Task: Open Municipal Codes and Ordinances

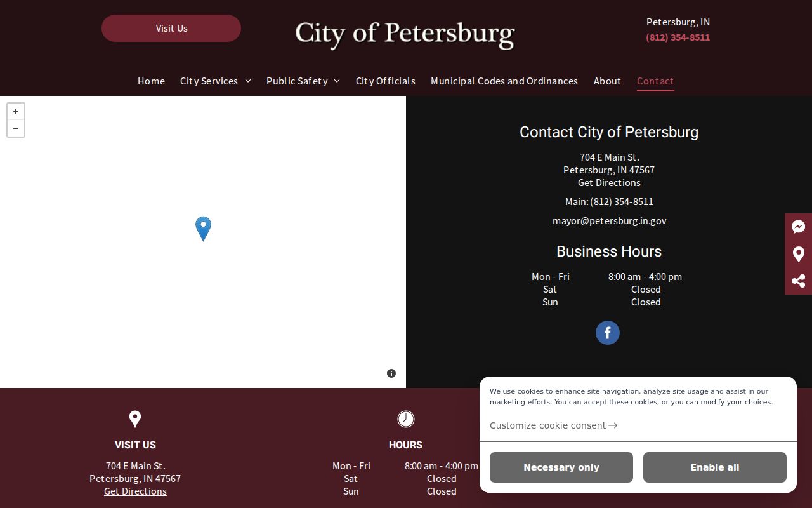Action: coord(504,81)
